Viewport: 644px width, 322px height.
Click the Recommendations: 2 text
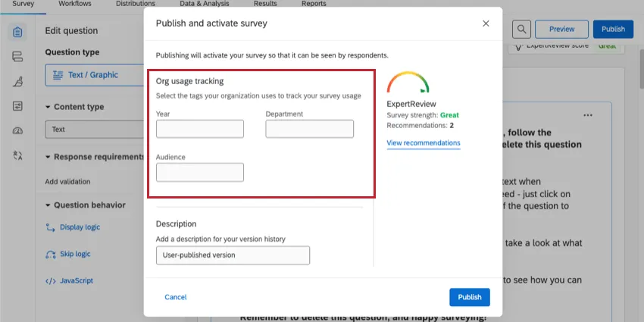pyautogui.click(x=420, y=125)
